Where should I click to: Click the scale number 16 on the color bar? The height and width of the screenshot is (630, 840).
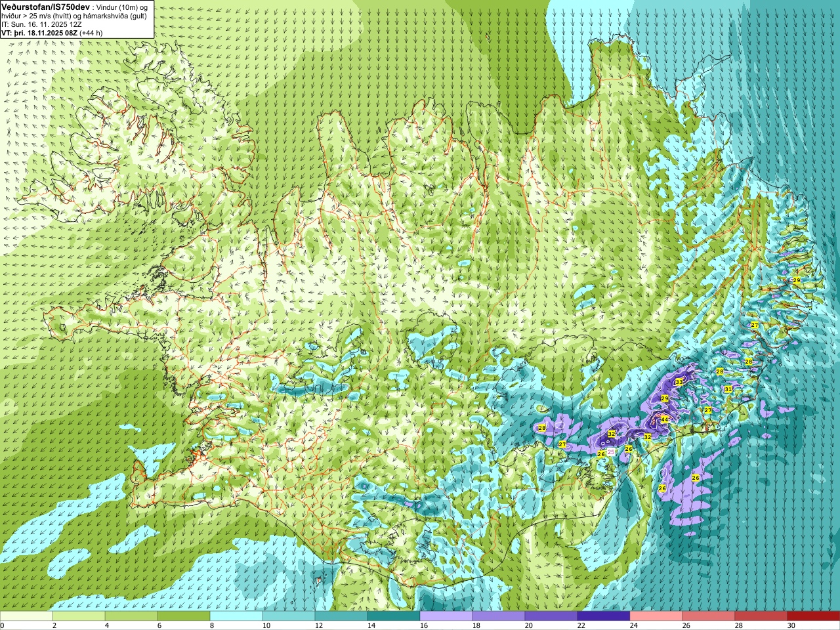coord(424,625)
